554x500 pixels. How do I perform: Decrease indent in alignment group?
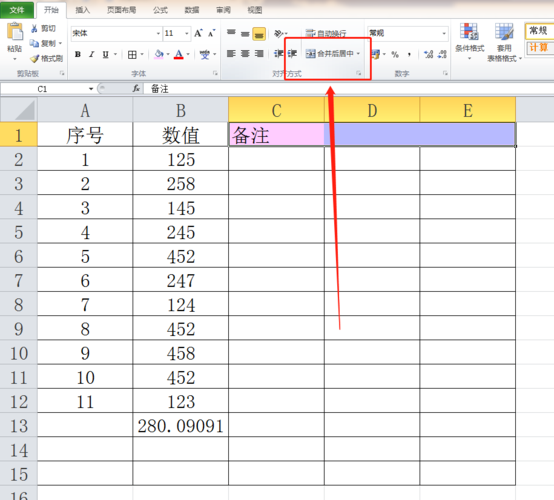278,54
